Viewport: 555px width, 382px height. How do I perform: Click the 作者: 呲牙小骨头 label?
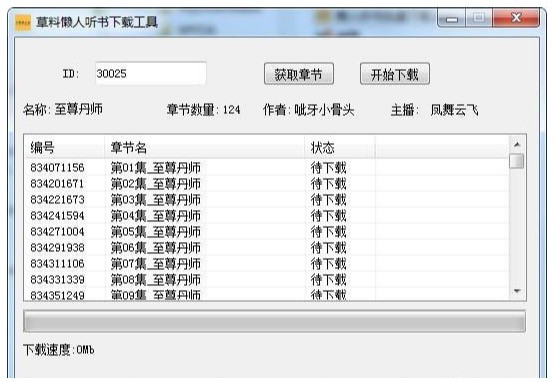[x=309, y=110]
